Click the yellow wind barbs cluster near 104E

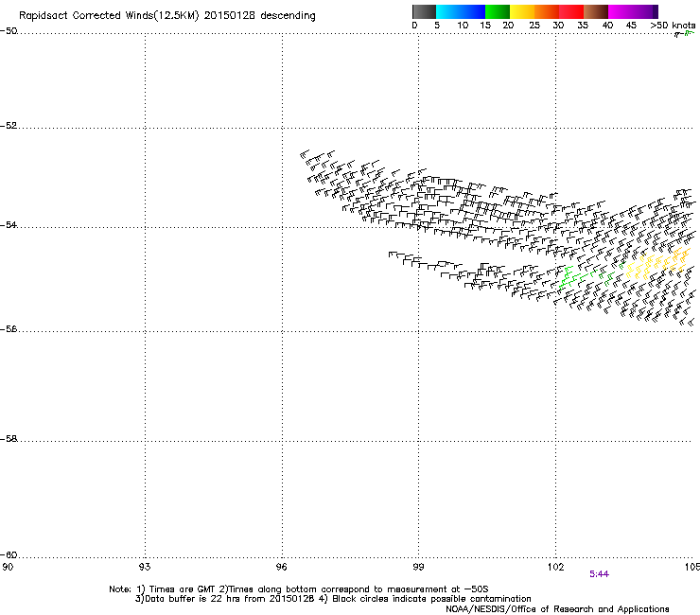pyautogui.click(x=657, y=264)
